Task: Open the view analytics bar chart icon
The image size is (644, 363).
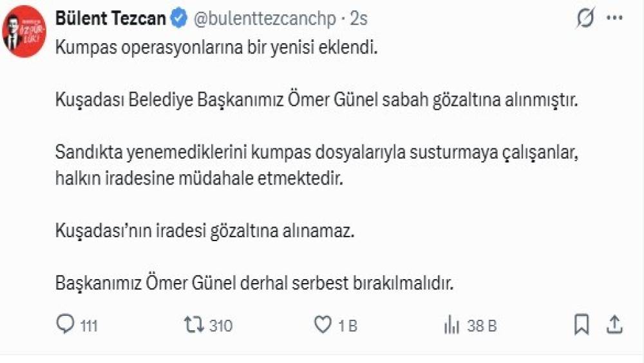Action: click(451, 326)
